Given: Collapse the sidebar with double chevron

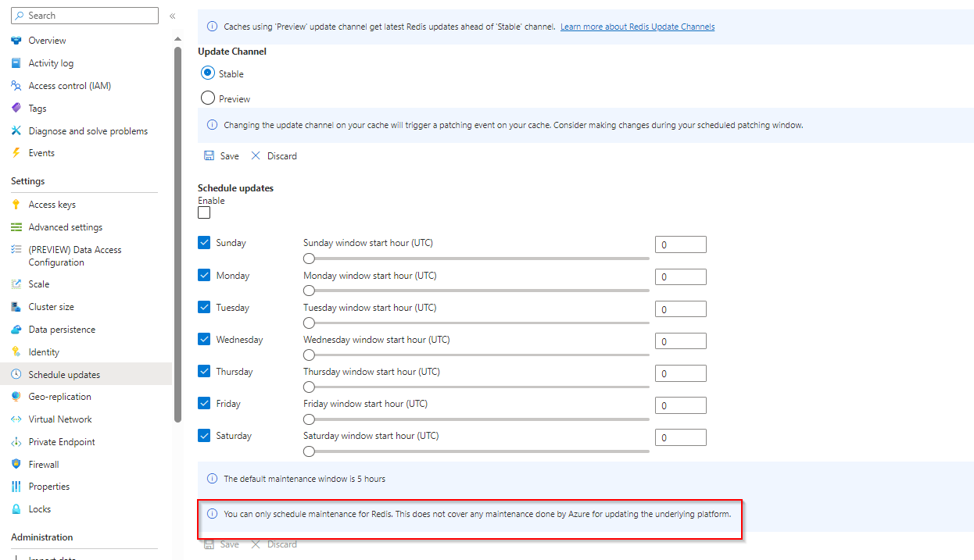Looking at the screenshot, I should coord(173,16).
